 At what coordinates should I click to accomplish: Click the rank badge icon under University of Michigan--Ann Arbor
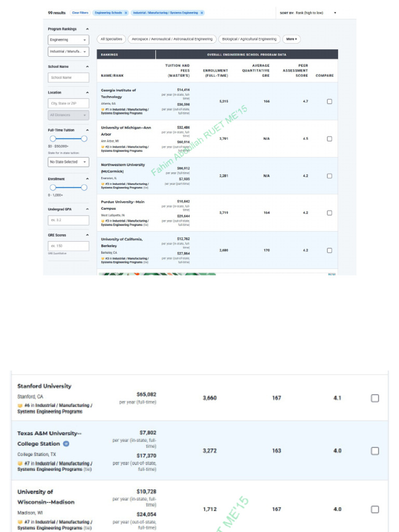pyautogui.click(x=102, y=147)
